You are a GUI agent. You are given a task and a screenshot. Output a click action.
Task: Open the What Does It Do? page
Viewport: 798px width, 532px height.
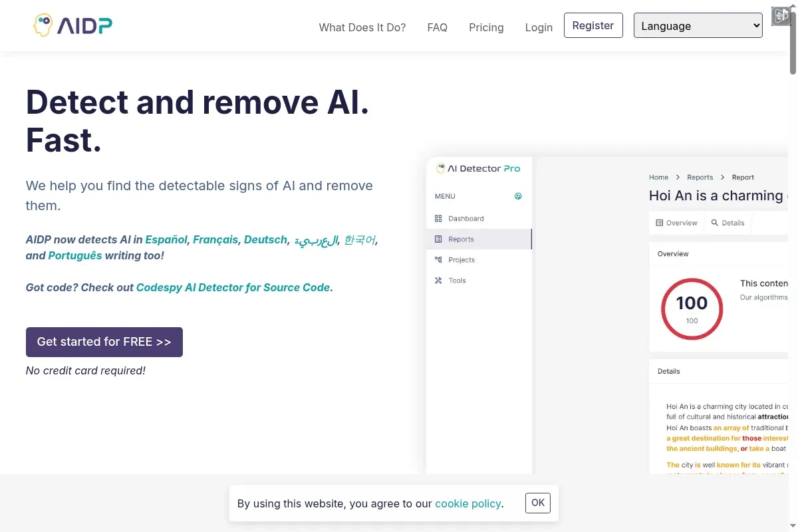click(362, 27)
